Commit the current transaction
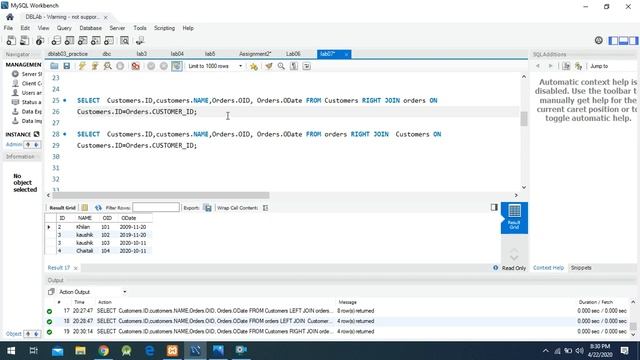Screen dimensions: 640x360 coord(151,66)
